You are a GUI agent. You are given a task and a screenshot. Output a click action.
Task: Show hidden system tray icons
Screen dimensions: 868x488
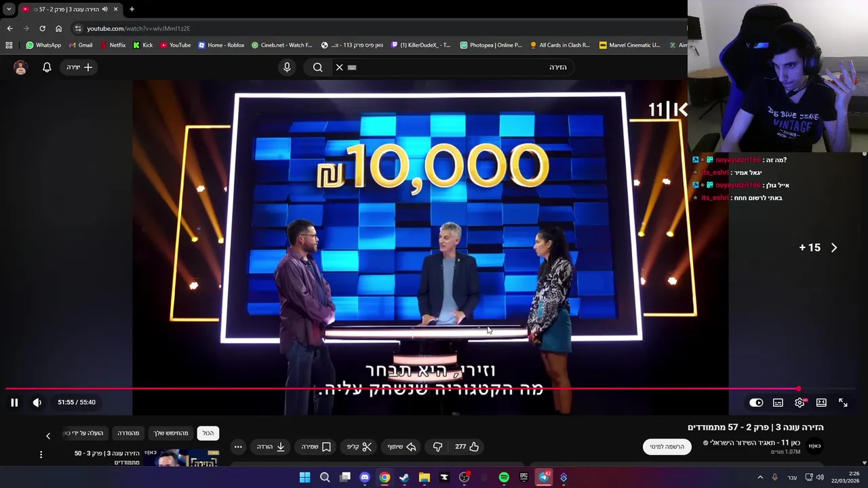pos(759,477)
